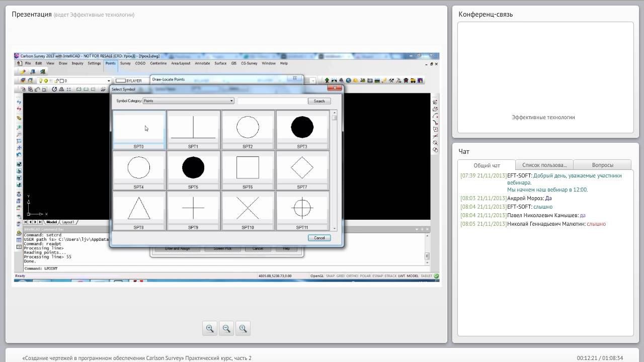Open the Вопросы chat tab
This screenshot has width=644, height=362.
tap(602, 165)
